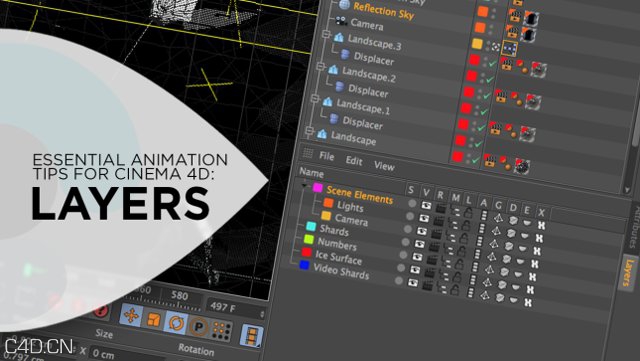Select the Phong tag on bottom Landscape object
The width and height of the screenshot is (640, 361).
(x=505, y=163)
